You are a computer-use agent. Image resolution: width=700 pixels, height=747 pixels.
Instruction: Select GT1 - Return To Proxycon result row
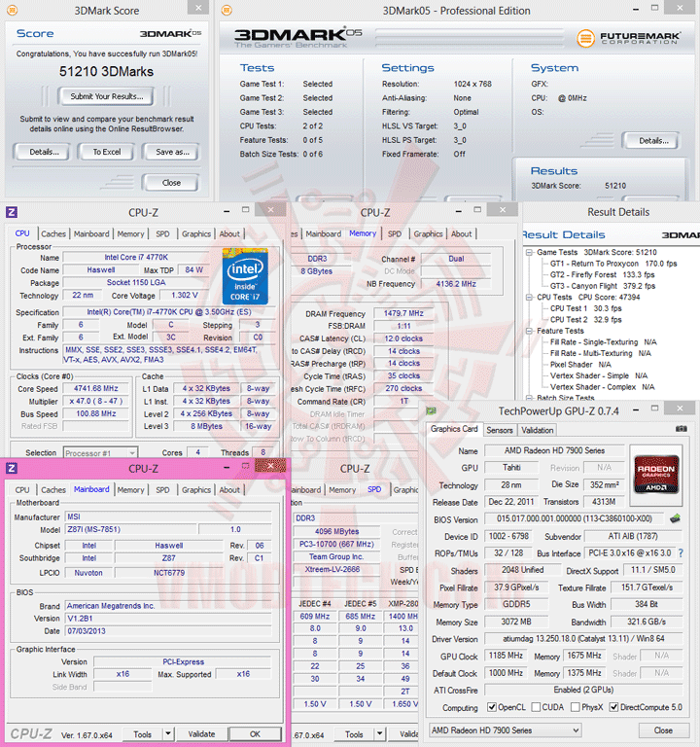coord(613,264)
